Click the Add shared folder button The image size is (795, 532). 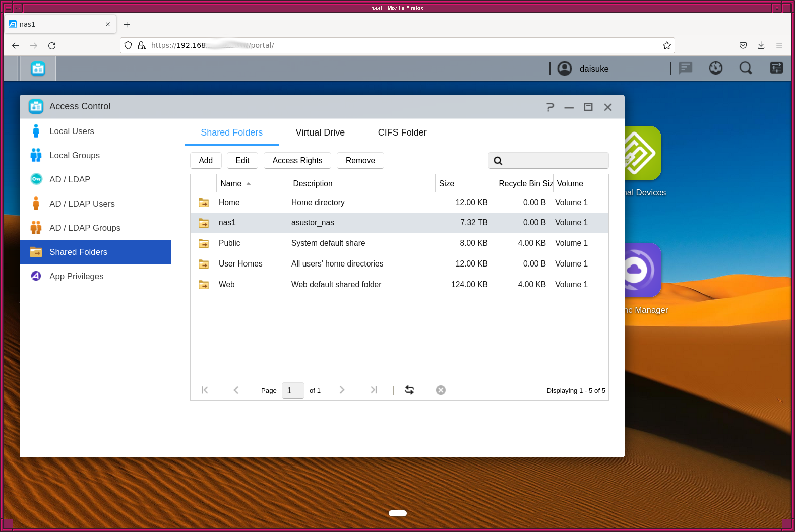coord(206,160)
